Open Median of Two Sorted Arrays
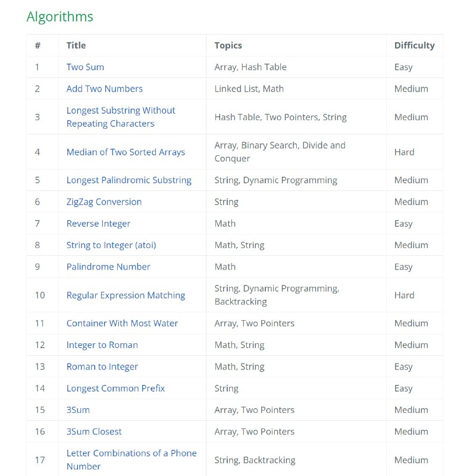This screenshot has width=473, height=476. point(126,152)
